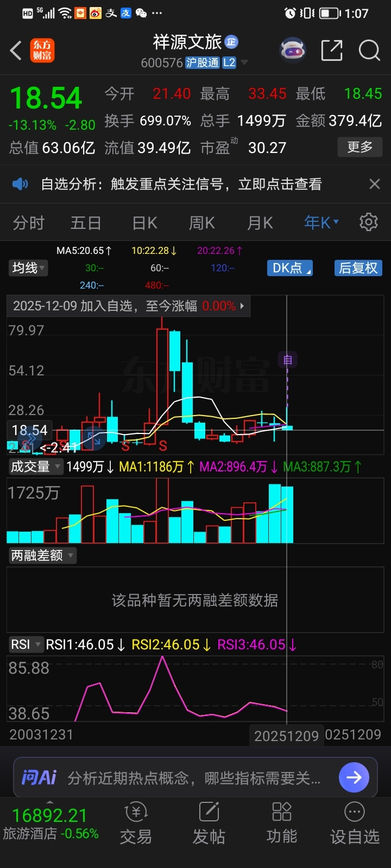Open the 东方财富 app logo

click(42, 50)
